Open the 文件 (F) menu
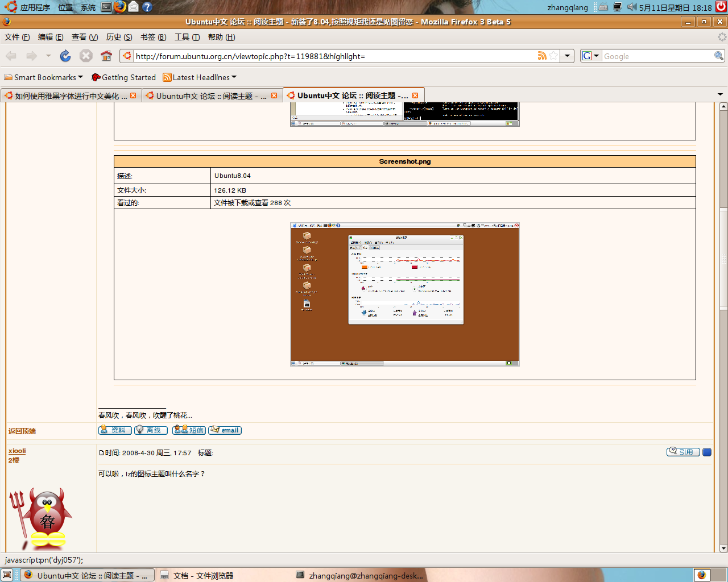728x582 pixels. 17,37
